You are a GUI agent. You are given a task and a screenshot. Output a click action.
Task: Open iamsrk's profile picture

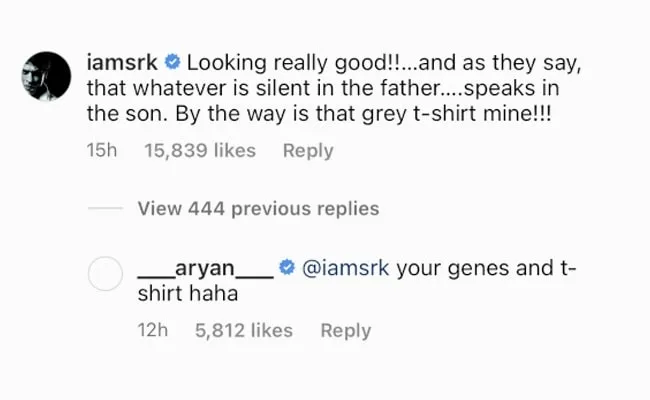pyautogui.click(x=45, y=75)
